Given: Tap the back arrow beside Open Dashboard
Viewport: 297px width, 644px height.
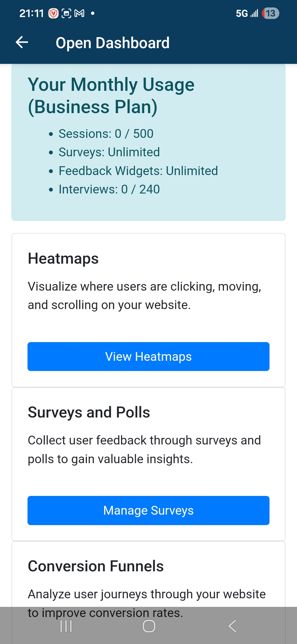Looking at the screenshot, I should pyautogui.click(x=22, y=42).
